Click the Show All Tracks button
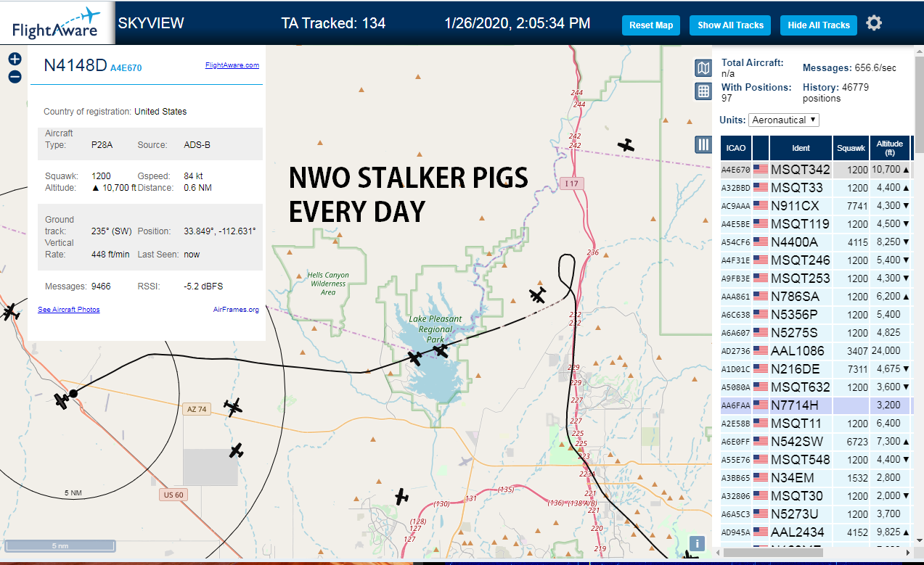This screenshot has width=924, height=565. tap(730, 25)
